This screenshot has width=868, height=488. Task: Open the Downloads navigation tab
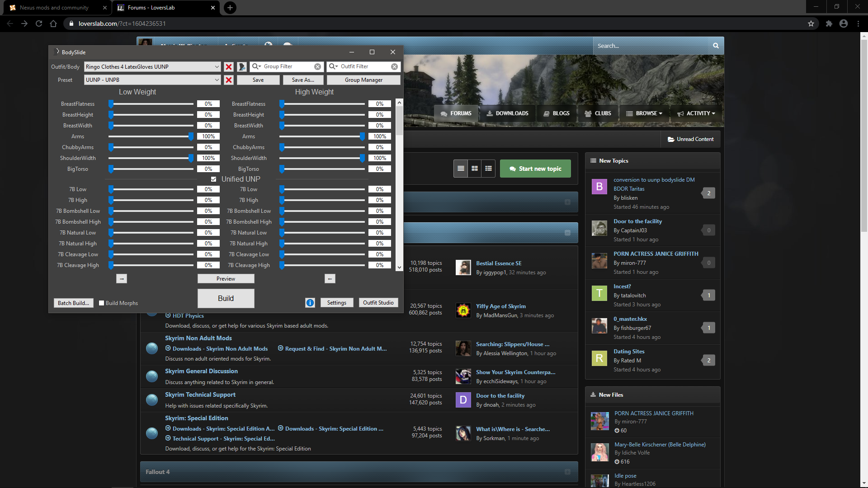pyautogui.click(x=507, y=113)
